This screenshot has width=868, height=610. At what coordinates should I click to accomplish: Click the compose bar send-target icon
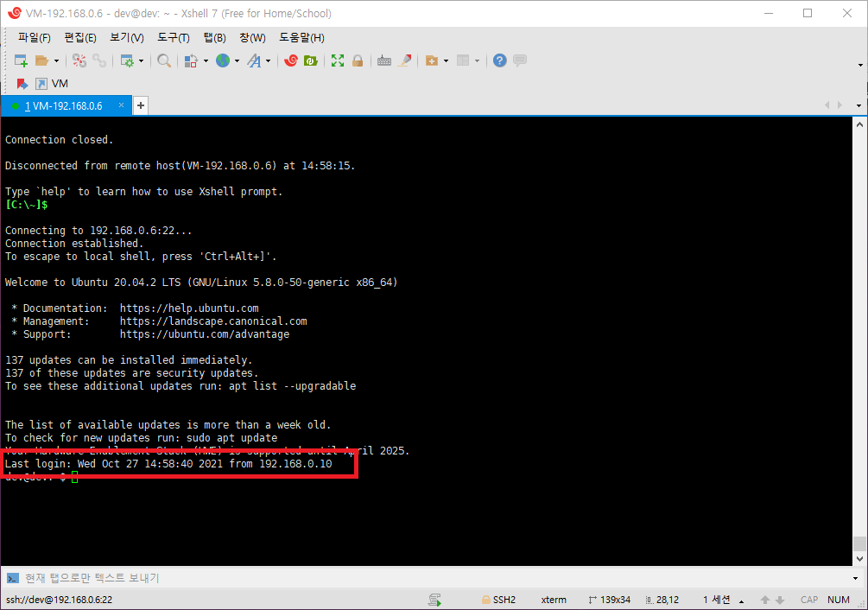coord(12,578)
